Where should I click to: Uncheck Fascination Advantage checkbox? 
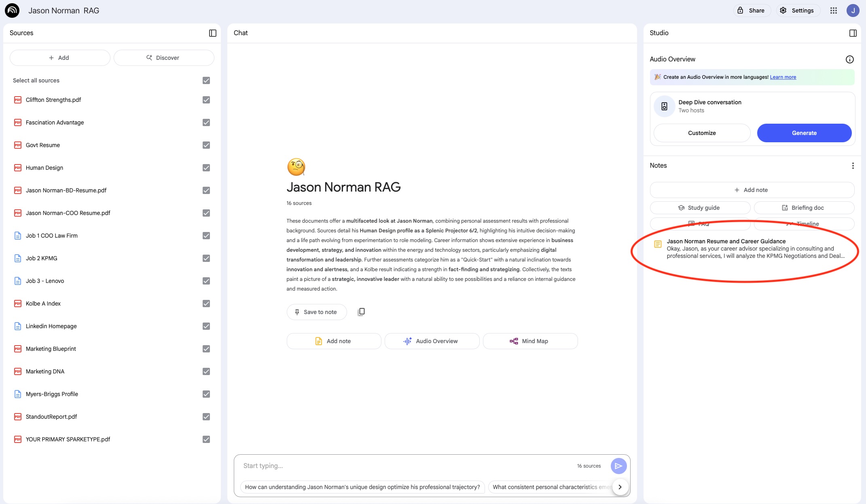pos(206,122)
